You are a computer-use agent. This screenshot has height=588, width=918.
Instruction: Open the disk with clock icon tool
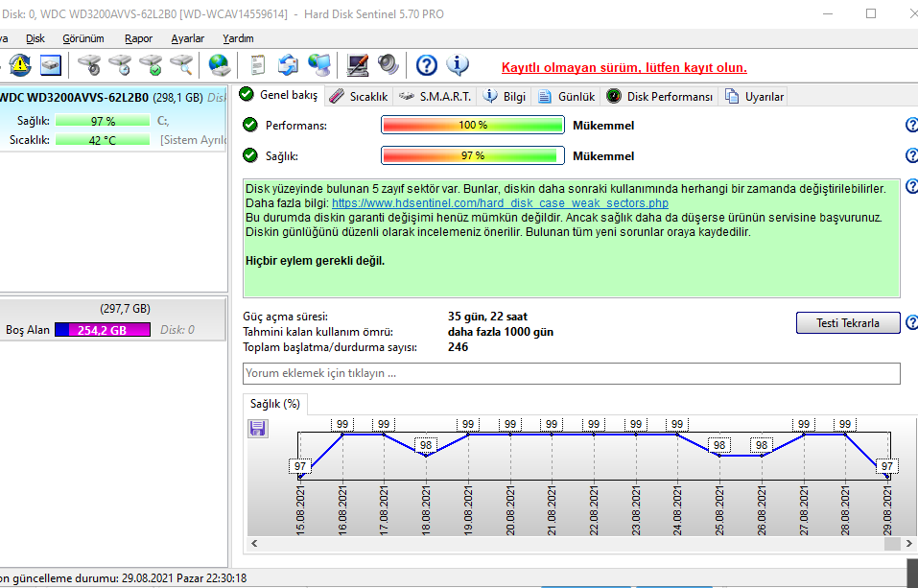[121, 64]
